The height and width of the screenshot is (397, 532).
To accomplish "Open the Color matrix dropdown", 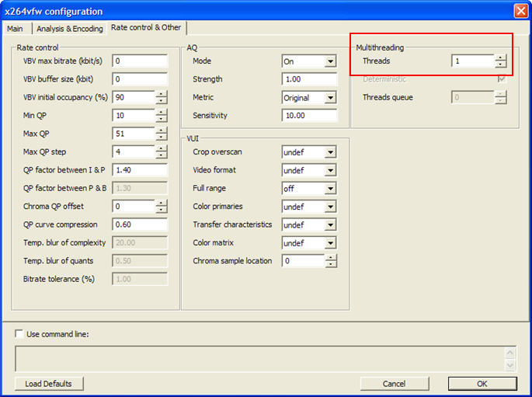I will [x=309, y=243].
